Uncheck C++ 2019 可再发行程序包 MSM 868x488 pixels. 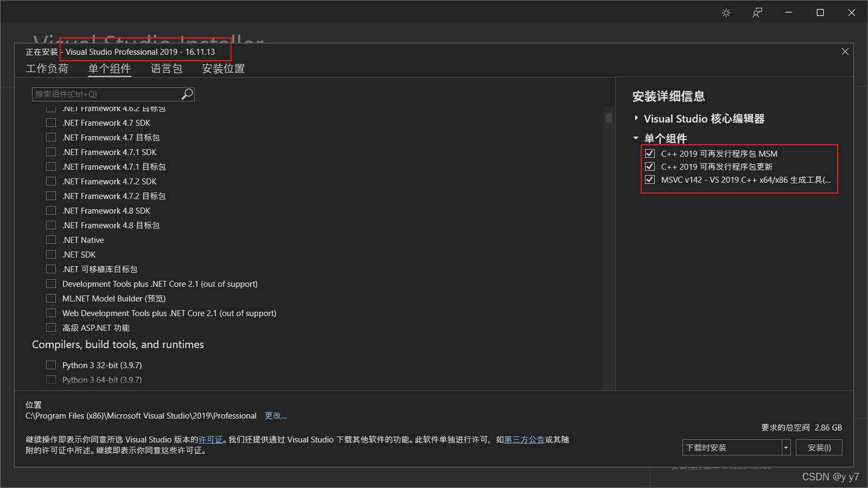(x=650, y=153)
